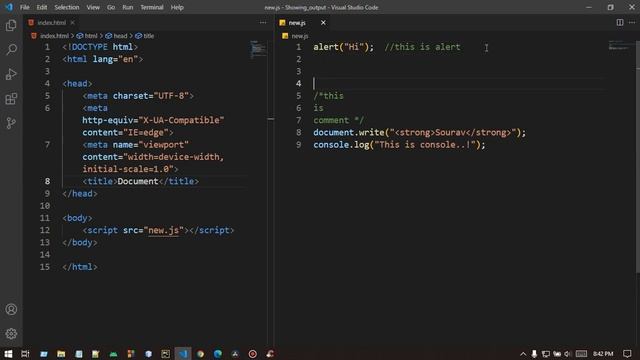Viewport: 640px width, 360px height.
Task: Open the Go menu
Action: click(x=111, y=7)
